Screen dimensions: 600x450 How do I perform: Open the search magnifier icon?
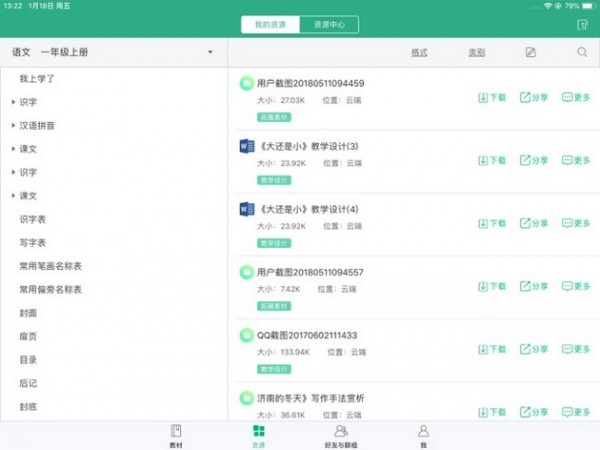pos(582,52)
